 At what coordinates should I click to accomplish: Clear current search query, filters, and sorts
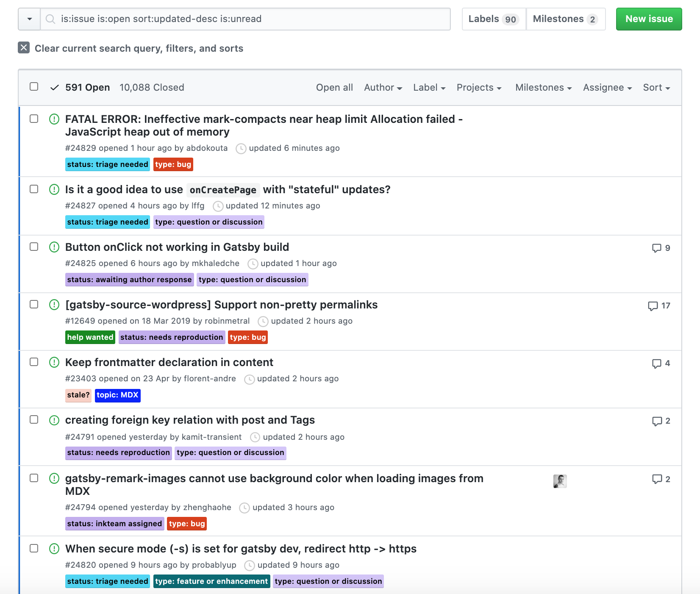click(131, 48)
